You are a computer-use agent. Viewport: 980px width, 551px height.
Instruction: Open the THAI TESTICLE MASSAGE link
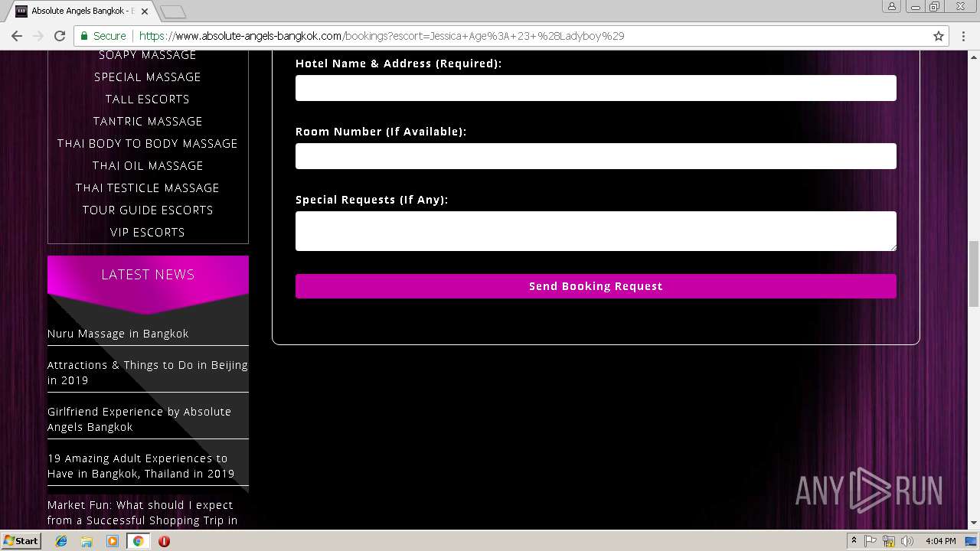148,188
